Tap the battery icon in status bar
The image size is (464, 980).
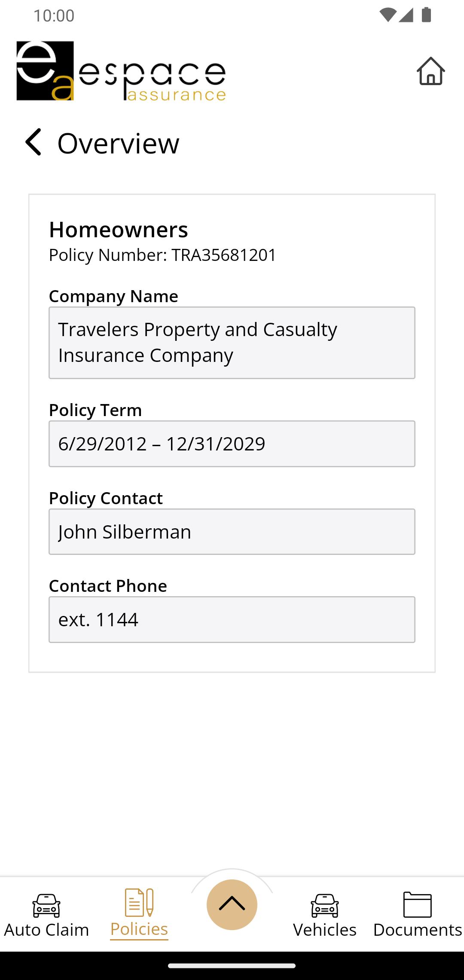[x=426, y=15]
